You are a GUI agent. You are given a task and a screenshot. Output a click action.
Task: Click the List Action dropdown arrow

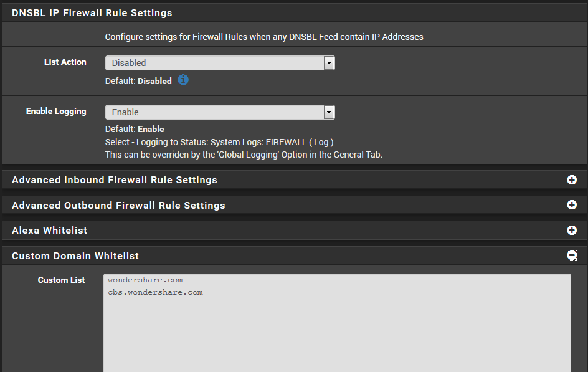point(329,63)
